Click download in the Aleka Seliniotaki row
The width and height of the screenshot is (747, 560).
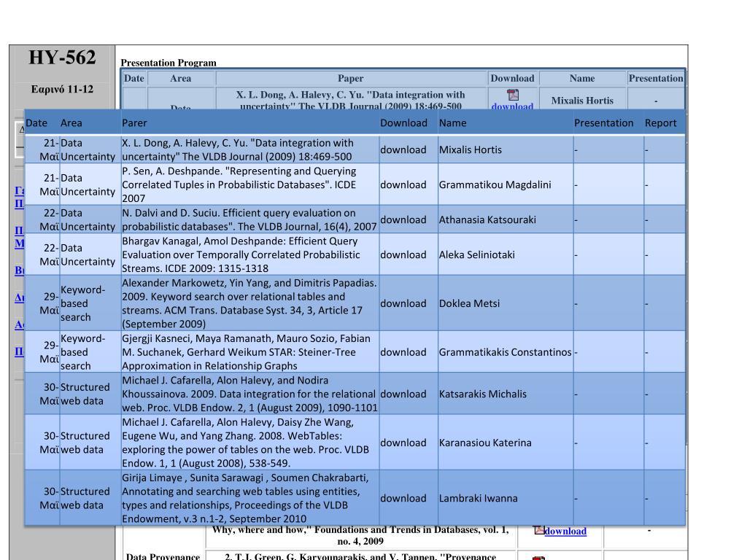[x=403, y=254]
